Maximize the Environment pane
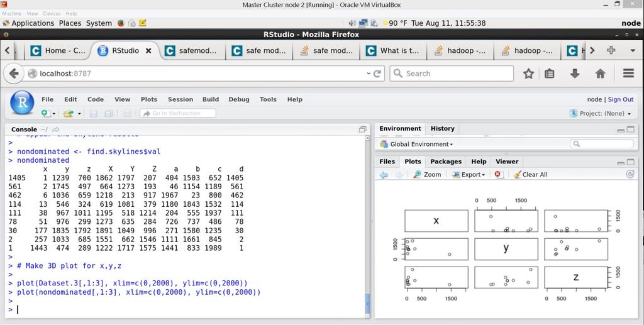 point(630,129)
